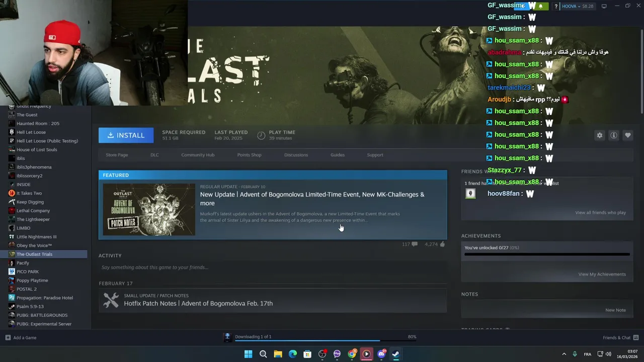
Task: Click Add a Game at bottom left
Action: pyautogui.click(x=21, y=337)
